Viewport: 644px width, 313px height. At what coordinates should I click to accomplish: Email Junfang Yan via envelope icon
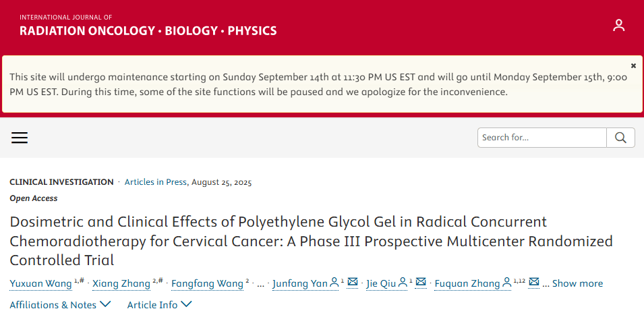pyautogui.click(x=352, y=283)
